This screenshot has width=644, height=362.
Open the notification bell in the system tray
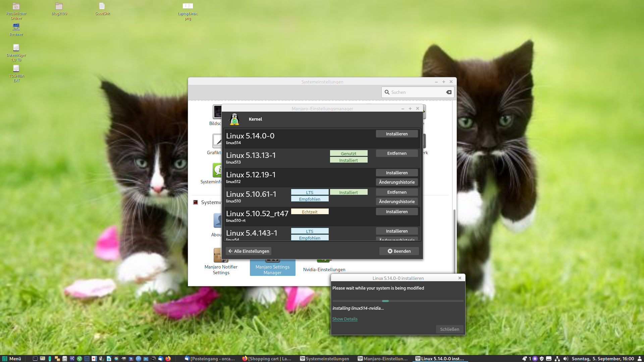tap(525, 359)
